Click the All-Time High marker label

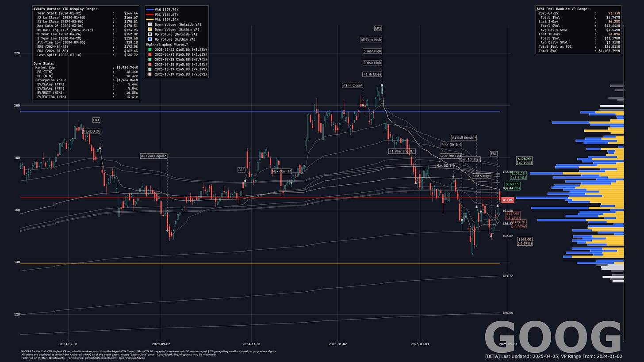371,40
